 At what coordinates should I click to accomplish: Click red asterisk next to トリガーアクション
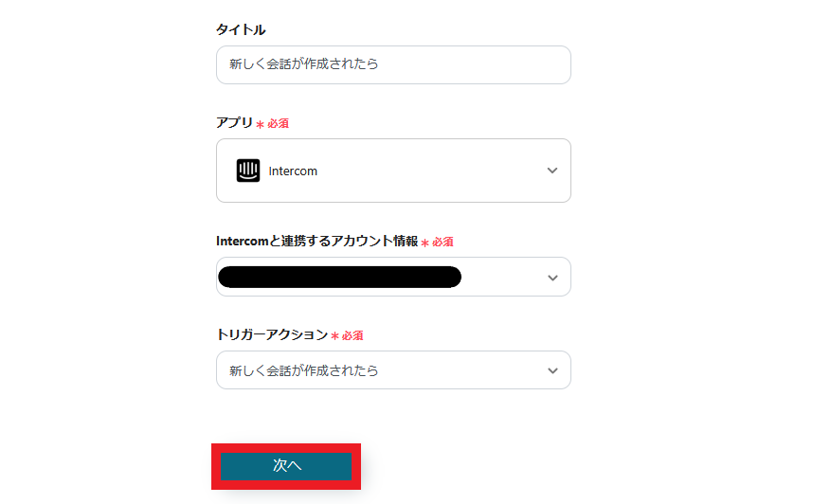point(334,336)
